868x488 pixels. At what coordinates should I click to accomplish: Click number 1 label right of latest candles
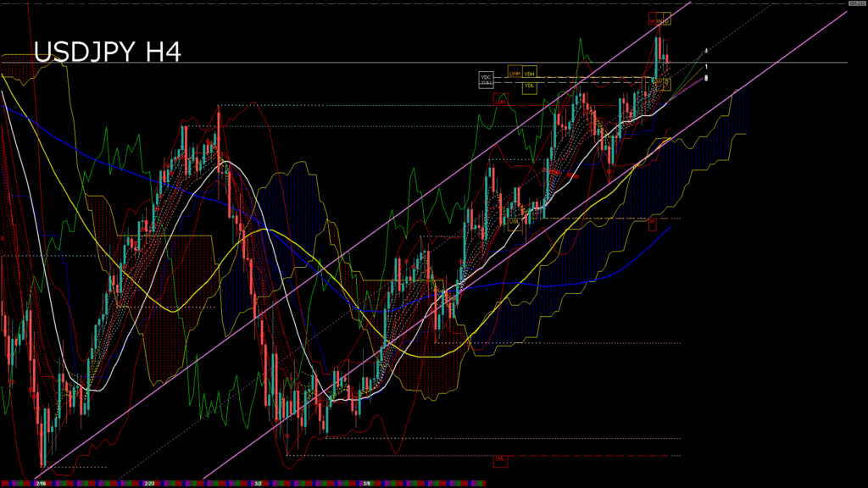coord(706,67)
